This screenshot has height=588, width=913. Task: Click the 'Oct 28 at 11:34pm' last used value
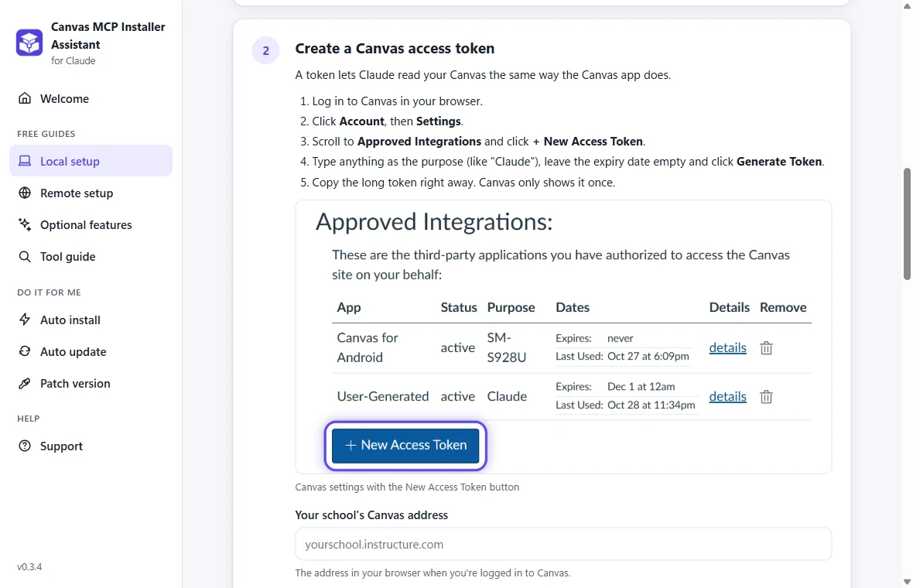point(651,405)
